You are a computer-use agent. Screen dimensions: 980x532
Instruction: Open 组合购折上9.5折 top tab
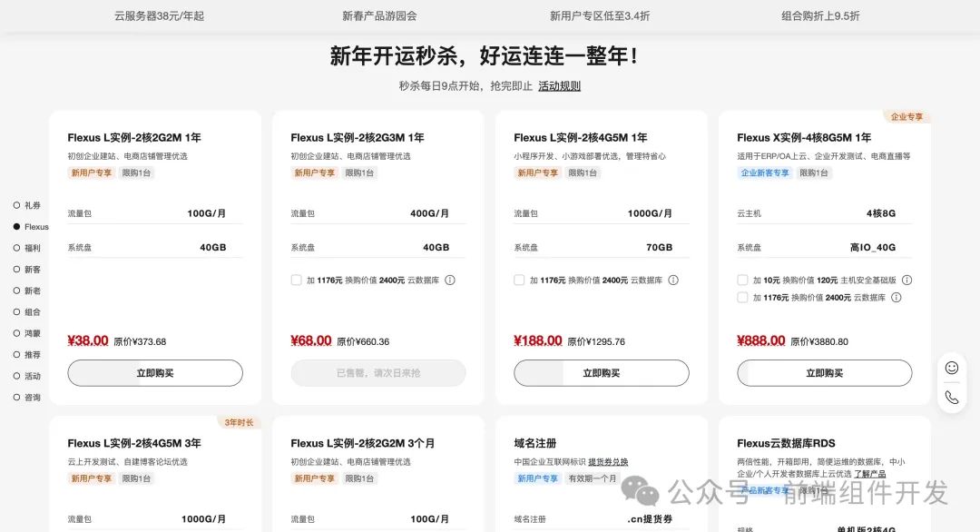(x=820, y=16)
